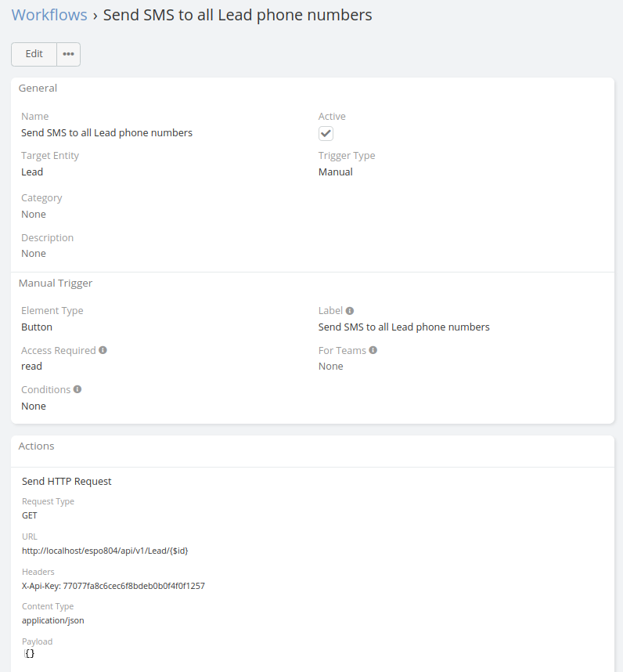Click the Edit button
Viewport: 623px width, 672px height.
point(34,54)
